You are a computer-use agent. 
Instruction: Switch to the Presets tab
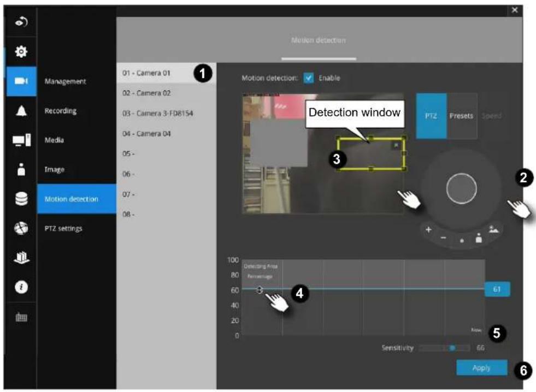[x=462, y=116]
